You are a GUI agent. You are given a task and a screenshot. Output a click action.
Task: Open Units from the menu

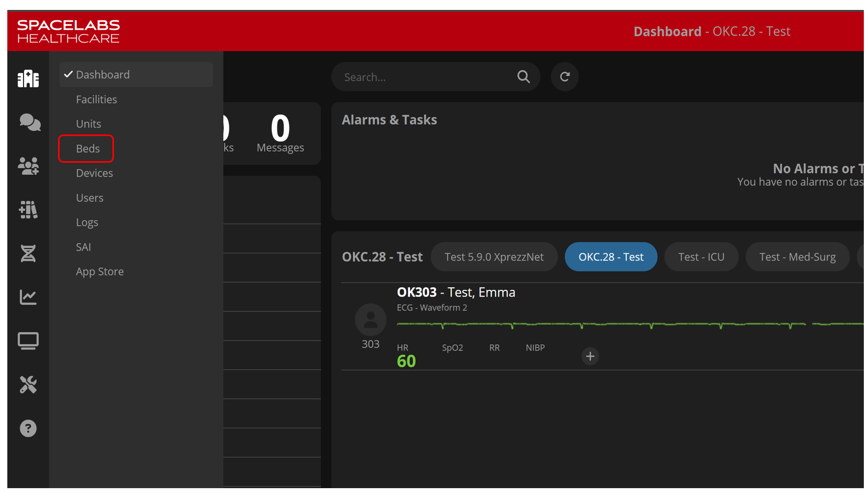tap(88, 124)
